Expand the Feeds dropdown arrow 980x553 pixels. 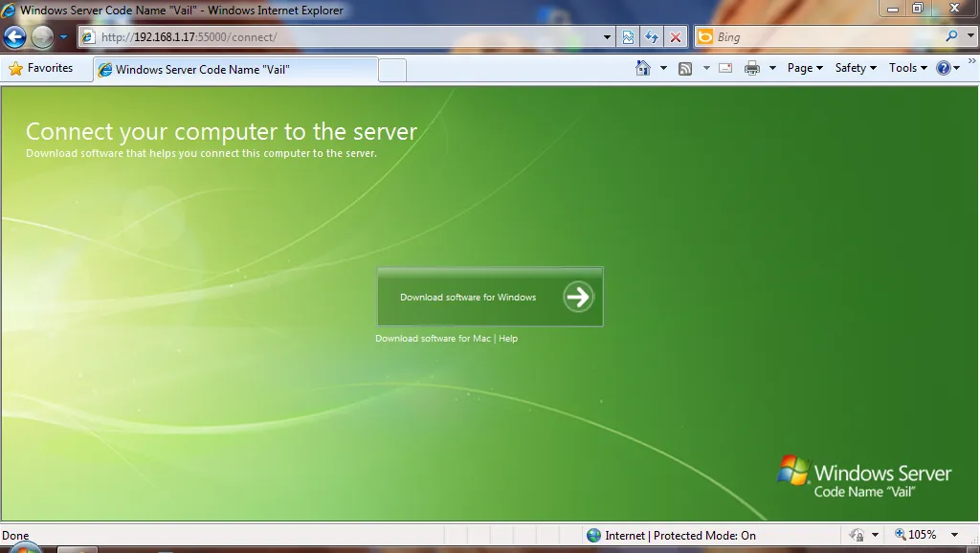(706, 68)
